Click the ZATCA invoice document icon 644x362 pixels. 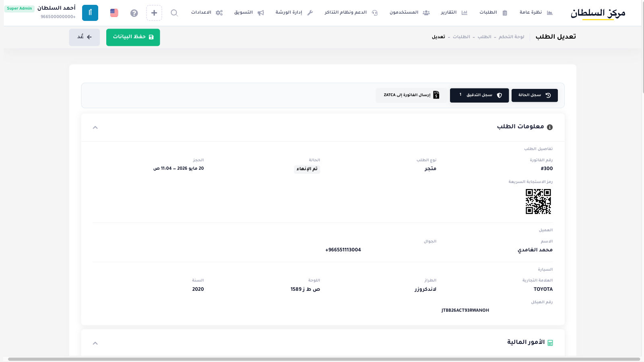tap(436, 95)
